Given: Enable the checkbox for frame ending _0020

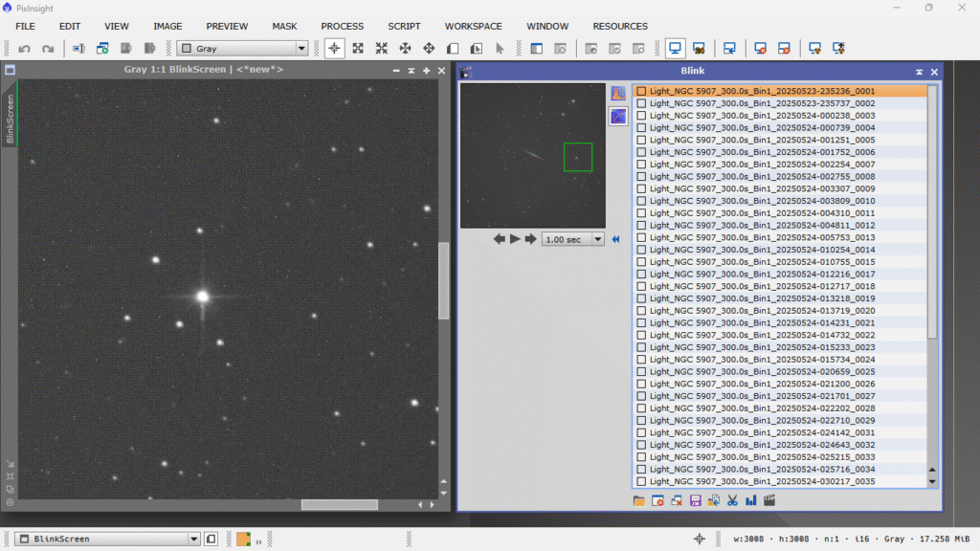Looking at the screenshot, I should [641, 311].
